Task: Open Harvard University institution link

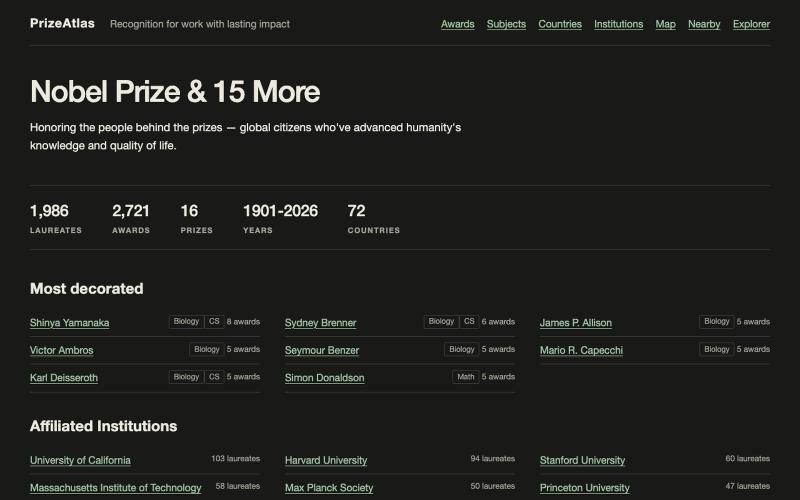Action: 326,460
